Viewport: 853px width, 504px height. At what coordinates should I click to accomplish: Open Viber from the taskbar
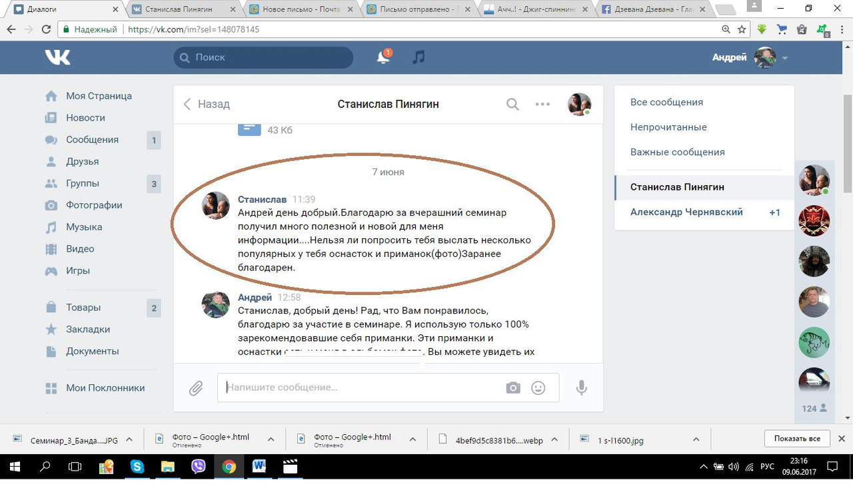(198, 467)
